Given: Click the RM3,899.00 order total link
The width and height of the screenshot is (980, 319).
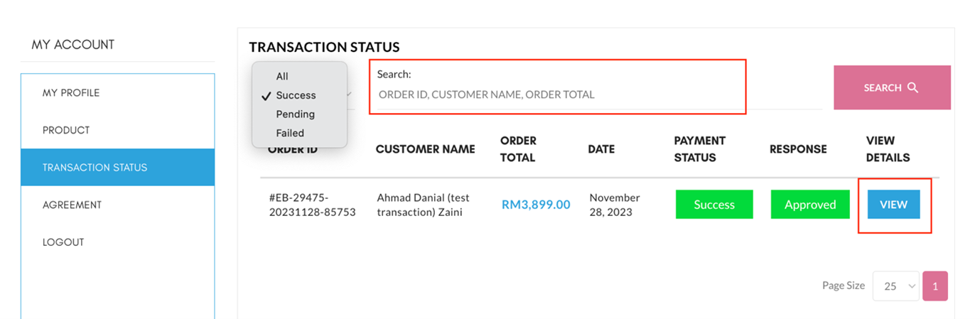Looking at the screenshot, I should point(536,205).
